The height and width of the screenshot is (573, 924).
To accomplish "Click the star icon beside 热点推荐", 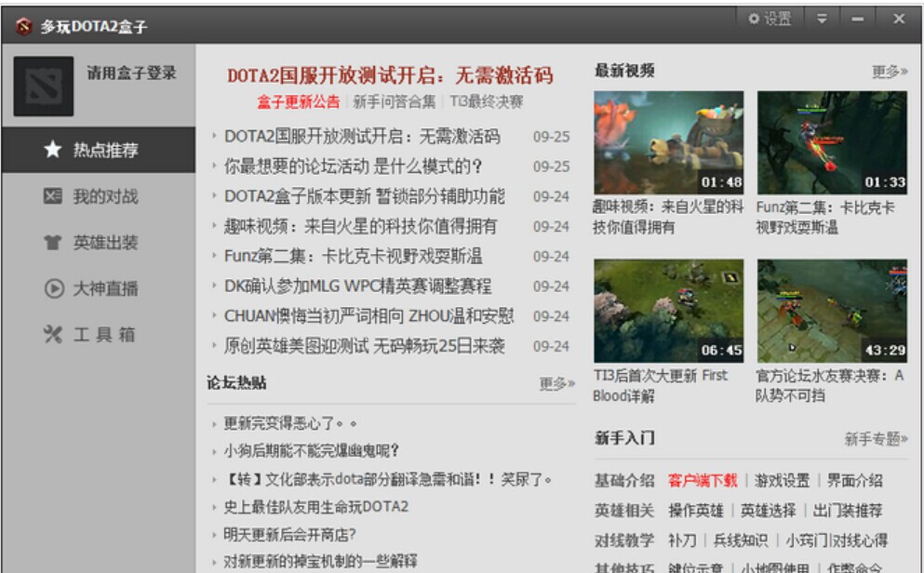I will click(x=52, y=150).
